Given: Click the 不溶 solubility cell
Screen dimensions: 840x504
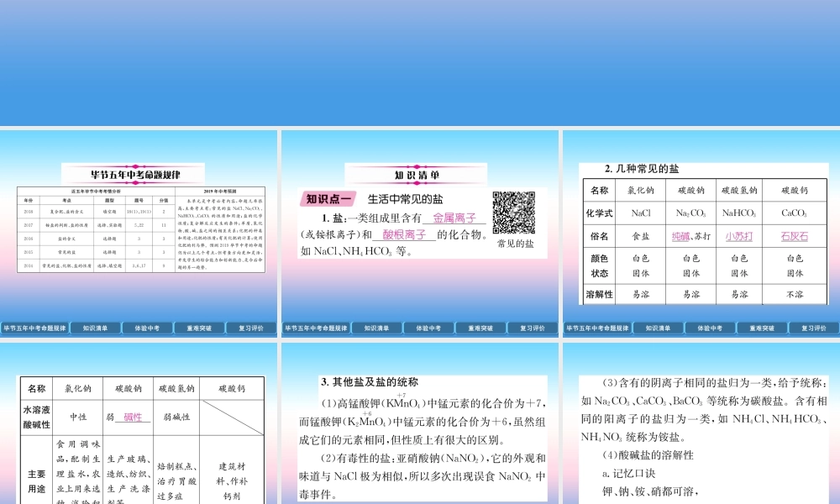Looking at the screenshot, I should tap(795, 295).
